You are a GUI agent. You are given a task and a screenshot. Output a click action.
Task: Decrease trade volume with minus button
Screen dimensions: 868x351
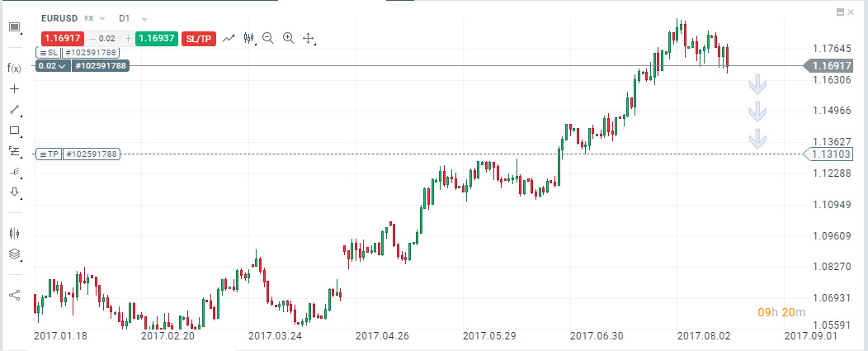pyautogui.click(x=92, y=38)
